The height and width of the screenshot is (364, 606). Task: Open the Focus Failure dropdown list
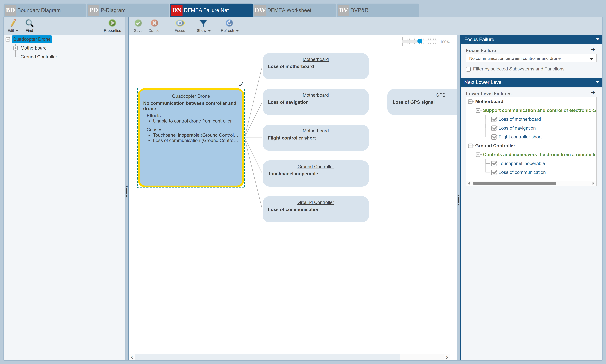point(591,59)
